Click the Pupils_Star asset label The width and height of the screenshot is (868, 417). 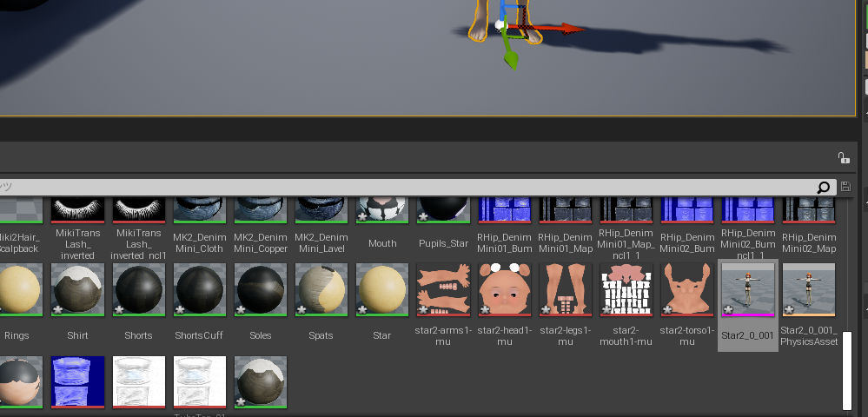443,243
